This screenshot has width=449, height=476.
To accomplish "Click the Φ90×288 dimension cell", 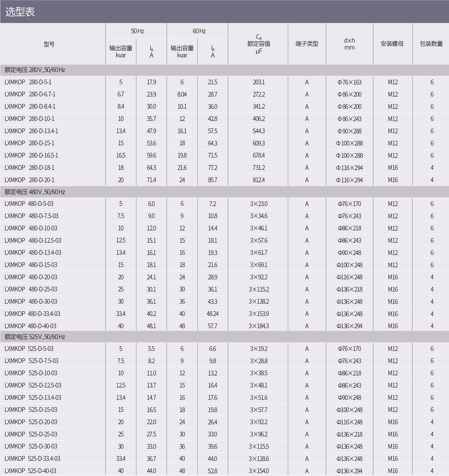I will 349,131.
